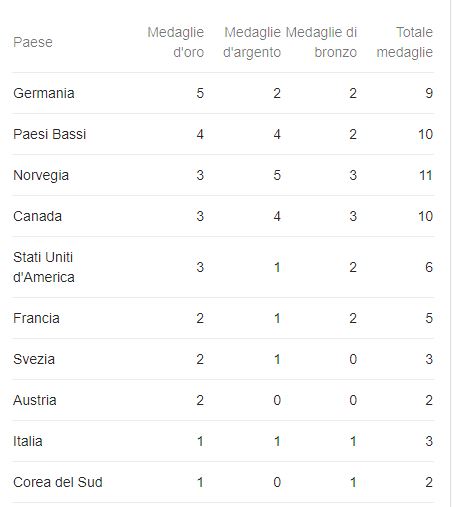Click Stati Uniti's total medals value 6

[429, 267]
